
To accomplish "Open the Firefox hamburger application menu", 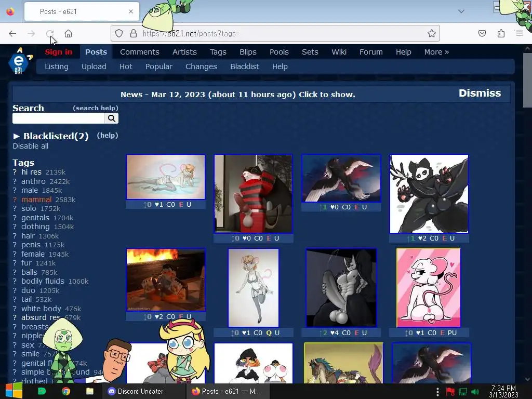I will tap(519, 33).
